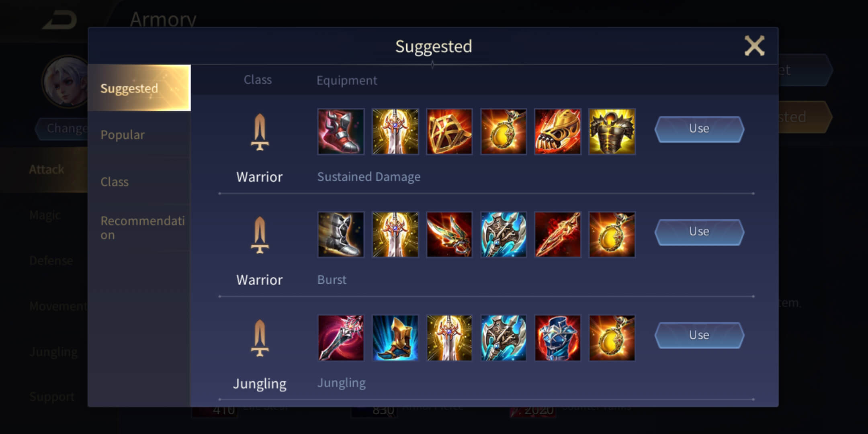The height and width of the screenshot is (434, 868).
Task: Use the Sustained Damage Warrior build
Action: click(699, 129)
